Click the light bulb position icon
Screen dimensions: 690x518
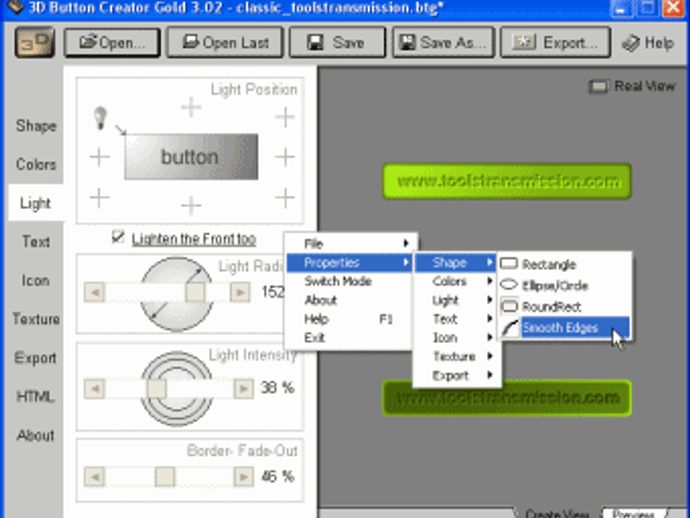[x=100, y=118]
